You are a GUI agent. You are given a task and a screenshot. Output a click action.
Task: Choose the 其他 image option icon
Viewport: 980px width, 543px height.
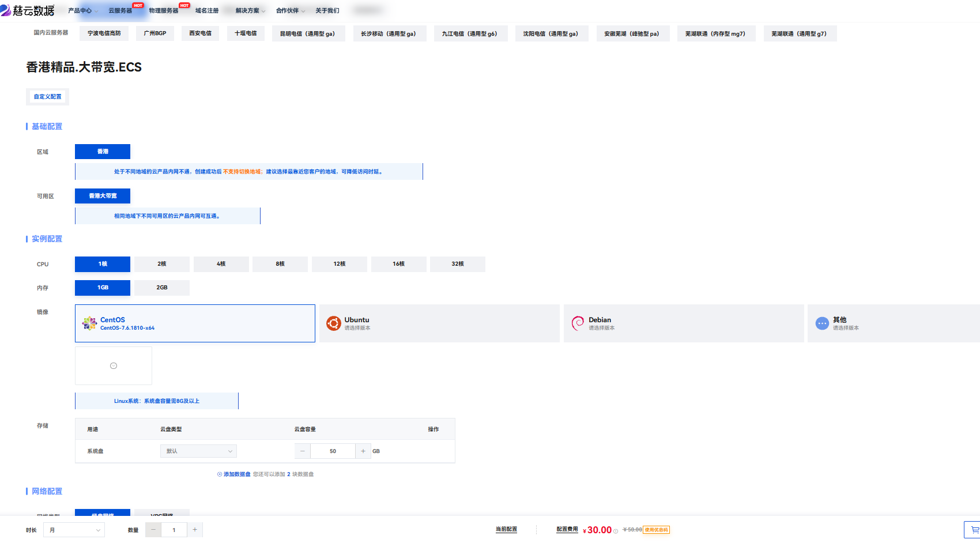(x=822, y=323)
